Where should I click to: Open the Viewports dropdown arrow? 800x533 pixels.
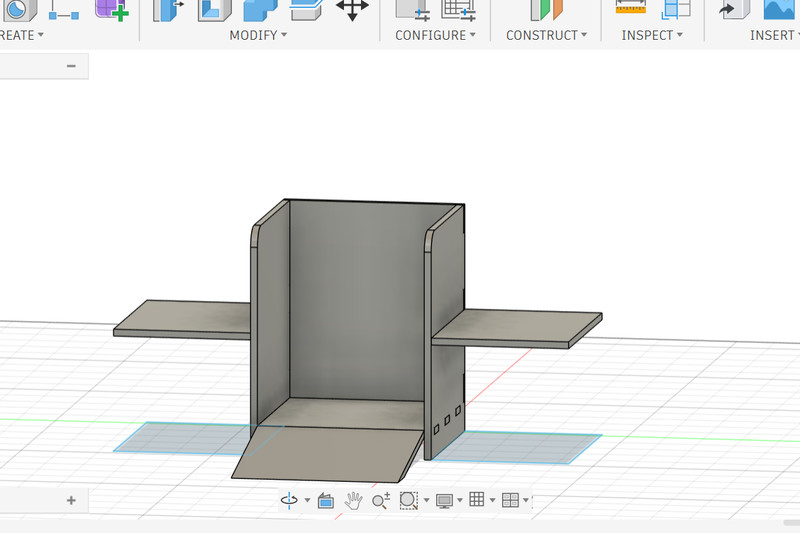pyautogui.click(x=526, y=500)
